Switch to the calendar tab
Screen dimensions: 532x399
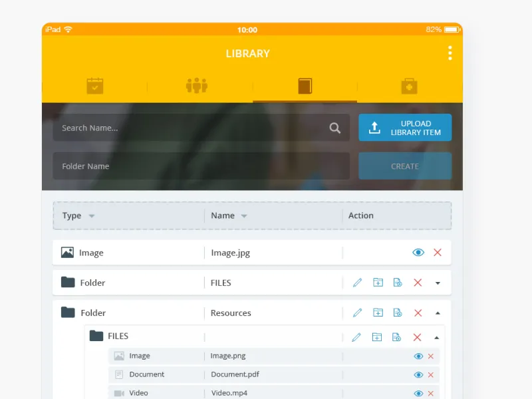(95, 86)
